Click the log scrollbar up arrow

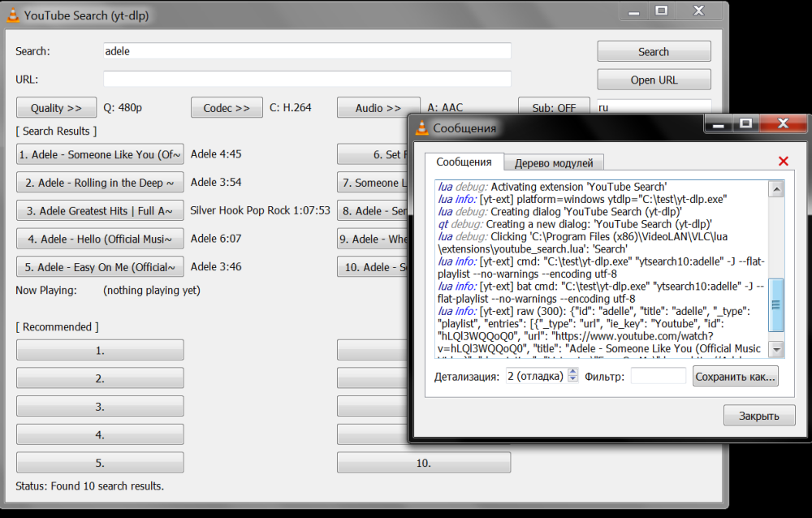click(776, 189)
